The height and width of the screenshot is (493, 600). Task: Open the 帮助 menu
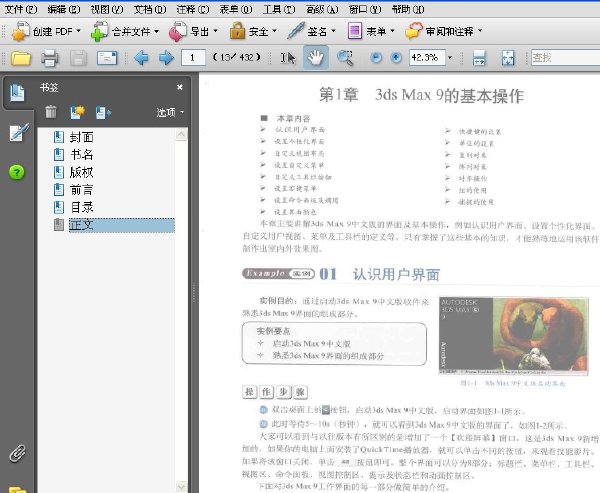408,9
